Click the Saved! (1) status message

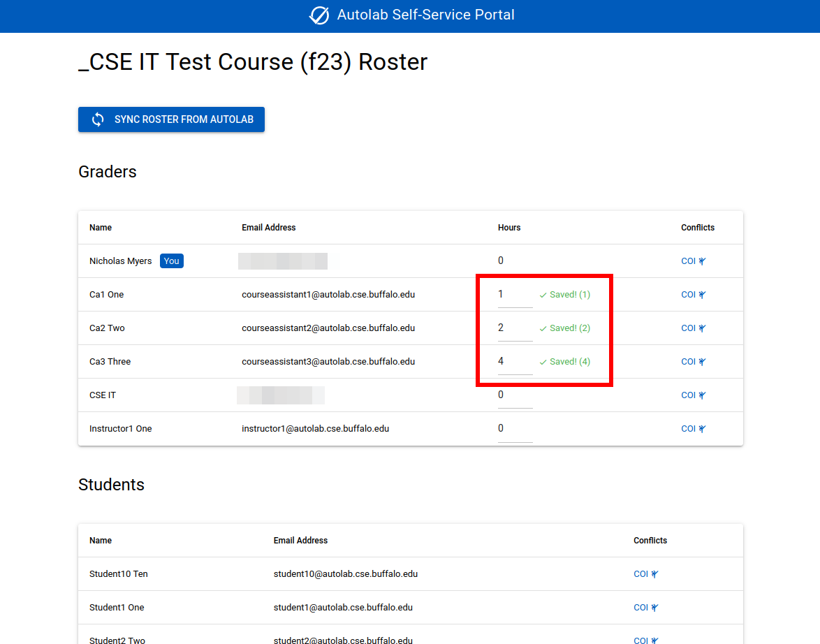[x=565, y=295]
